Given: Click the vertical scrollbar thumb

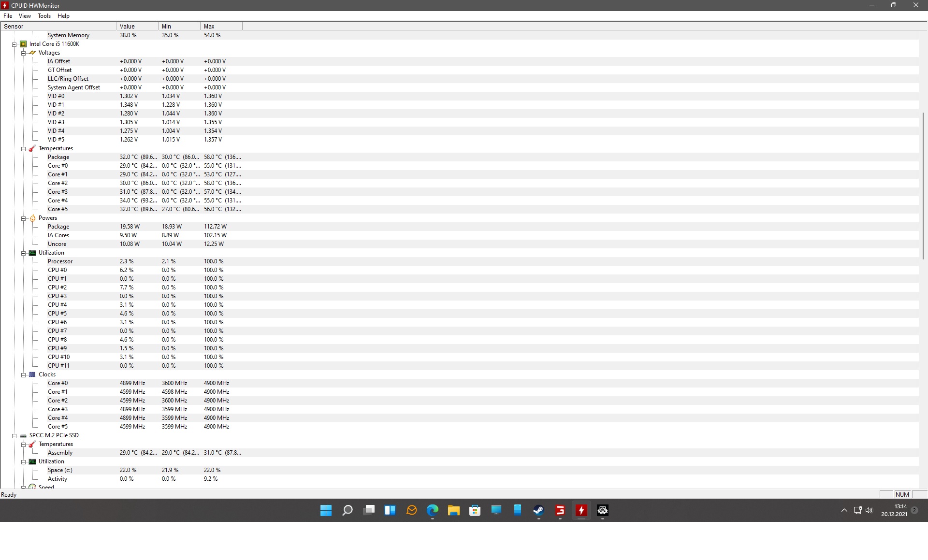Looking at the screenshot, I should point(923,186).
